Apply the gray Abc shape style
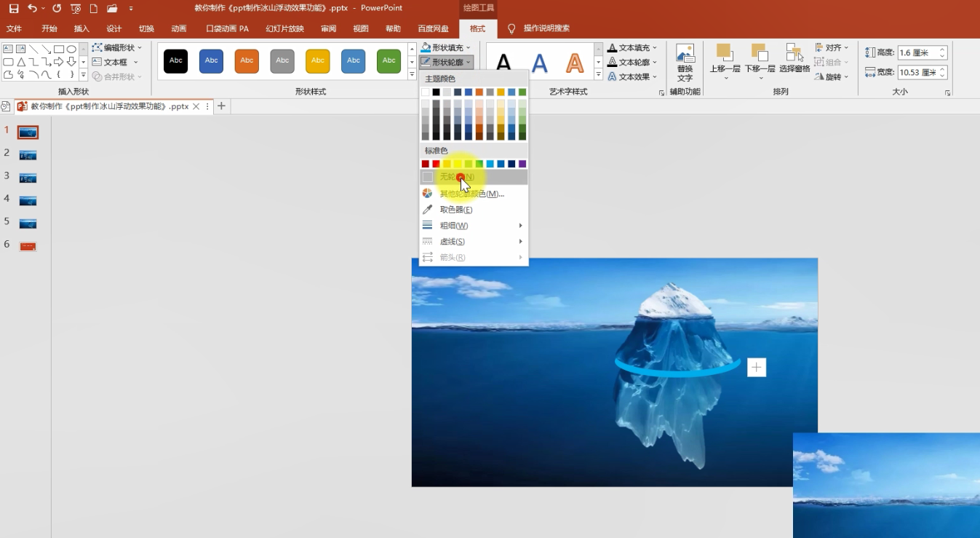The width and height of the screenshot is (980, 538). (x=282, y=61)
